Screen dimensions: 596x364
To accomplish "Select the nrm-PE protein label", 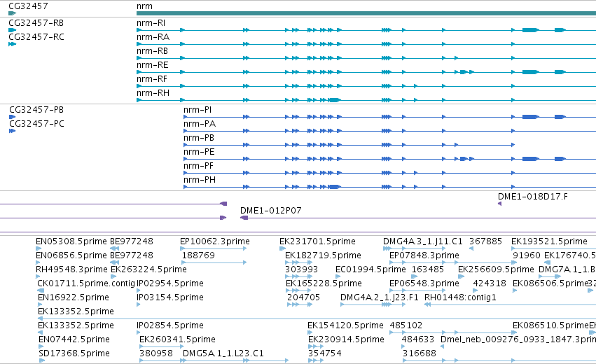I will pyautogui.click(x=199, y=152).
